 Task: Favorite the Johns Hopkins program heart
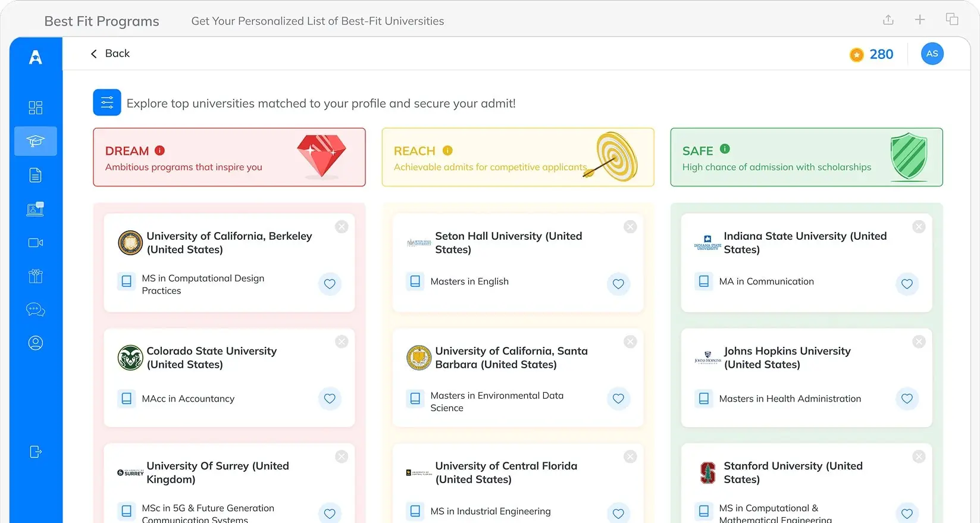(x=907, y=399)
